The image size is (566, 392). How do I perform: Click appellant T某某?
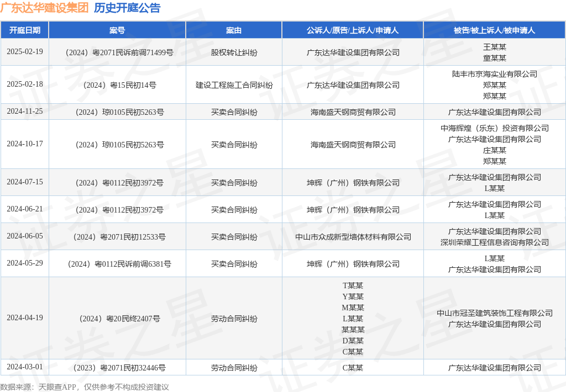pos(353,285)
